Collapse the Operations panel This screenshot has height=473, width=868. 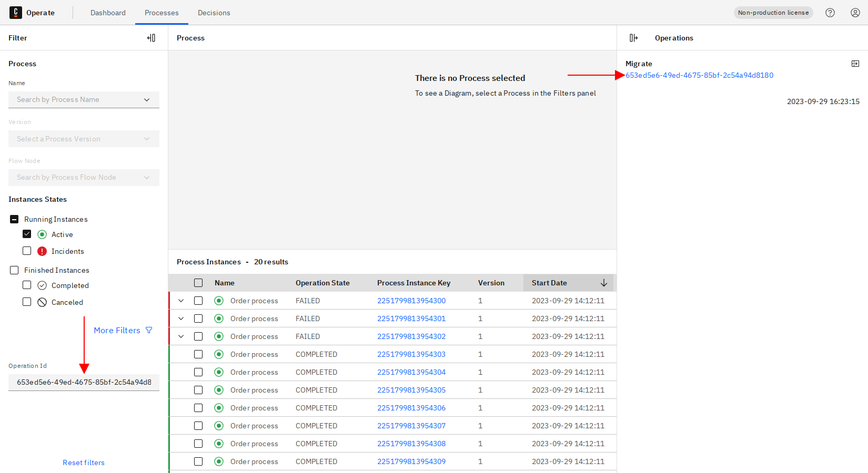click(633, 38)
